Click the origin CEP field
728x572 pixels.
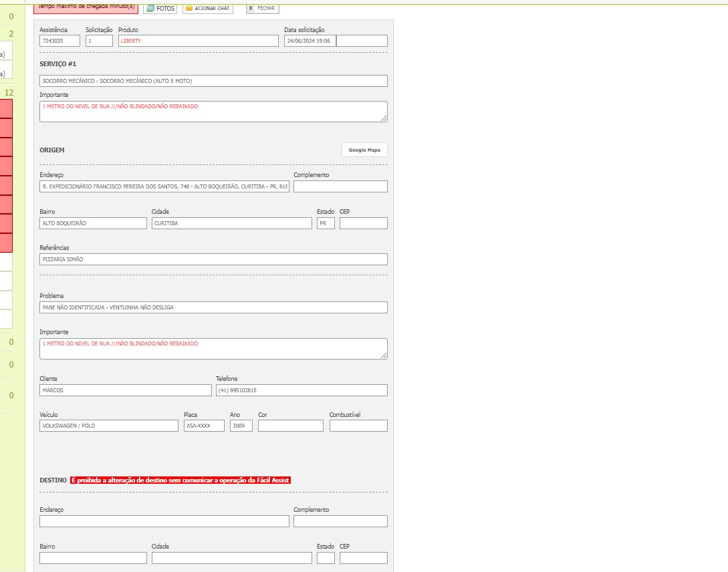click(x=364, y=223)
